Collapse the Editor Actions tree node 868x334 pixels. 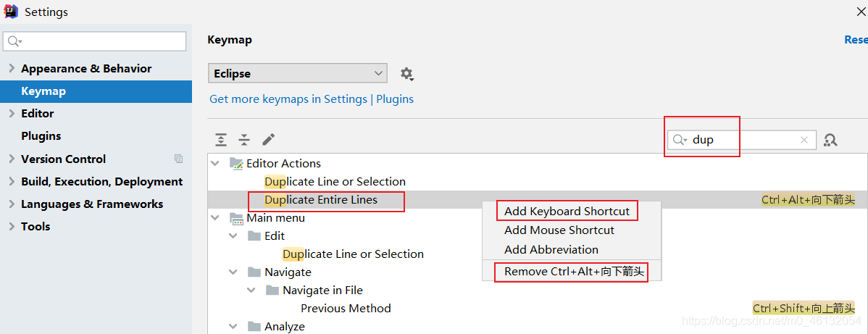coord(215,164)
